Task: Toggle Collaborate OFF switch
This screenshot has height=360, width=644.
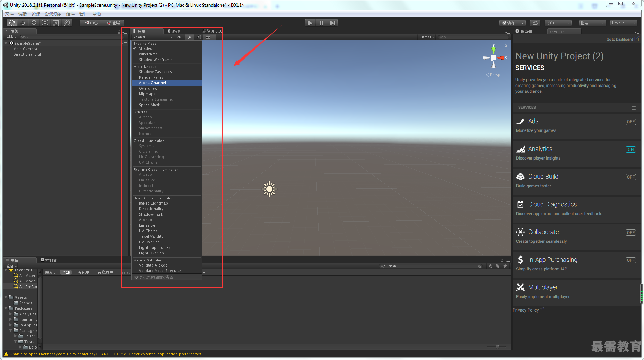Action: point(630,233)
